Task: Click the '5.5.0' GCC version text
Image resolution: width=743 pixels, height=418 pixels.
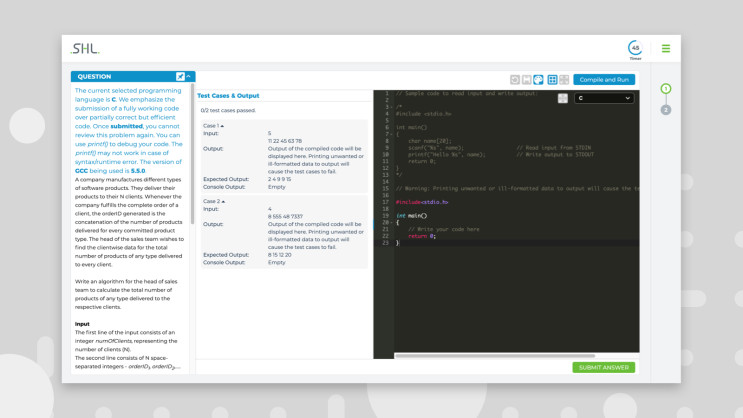Action: (x=138, y=171)
